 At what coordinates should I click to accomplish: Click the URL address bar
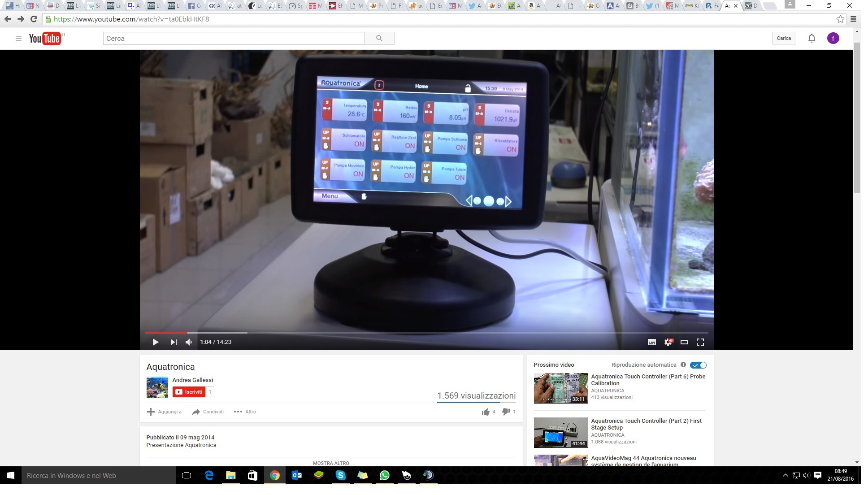(x=439, y=19)
